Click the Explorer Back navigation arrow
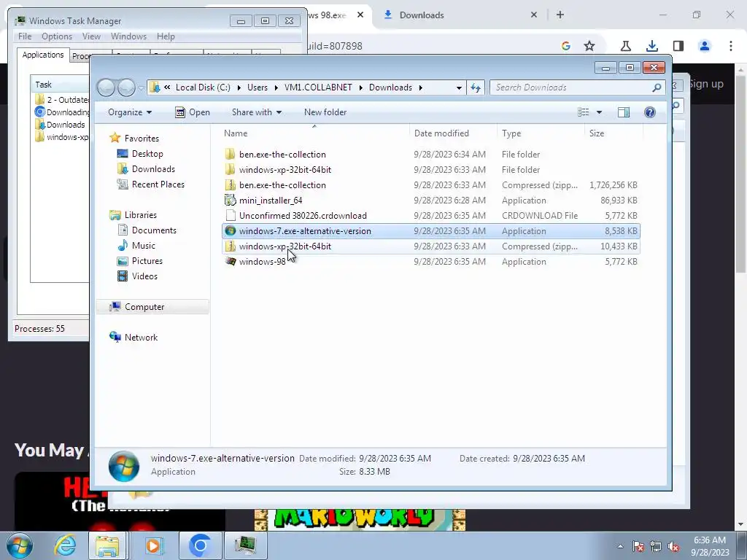 (106, 87)
